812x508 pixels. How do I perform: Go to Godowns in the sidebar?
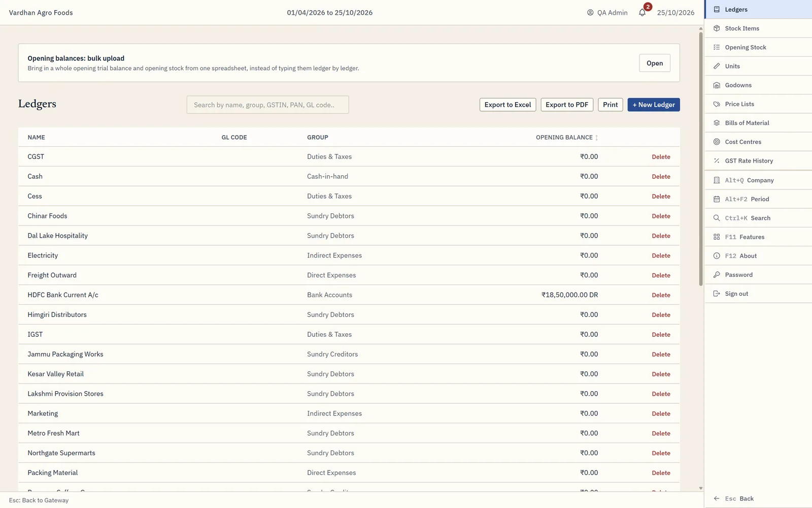tap(758, 85)
